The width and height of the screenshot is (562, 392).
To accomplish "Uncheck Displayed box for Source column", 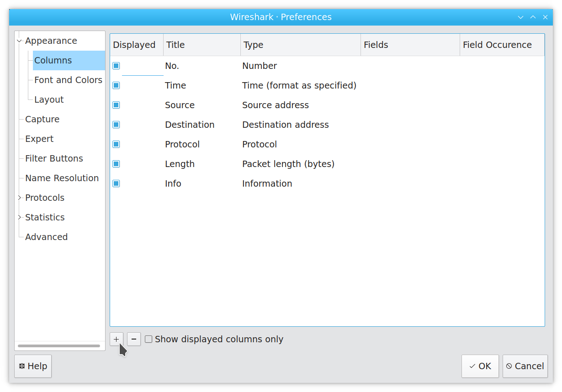I will point(116,105).
